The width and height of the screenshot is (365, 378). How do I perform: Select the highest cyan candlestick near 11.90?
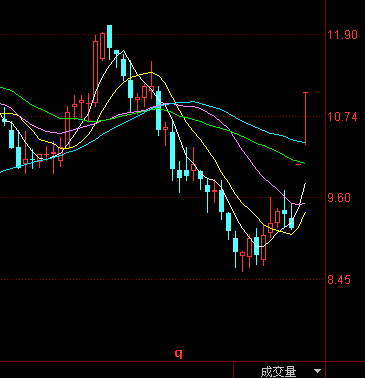[109, 37]
